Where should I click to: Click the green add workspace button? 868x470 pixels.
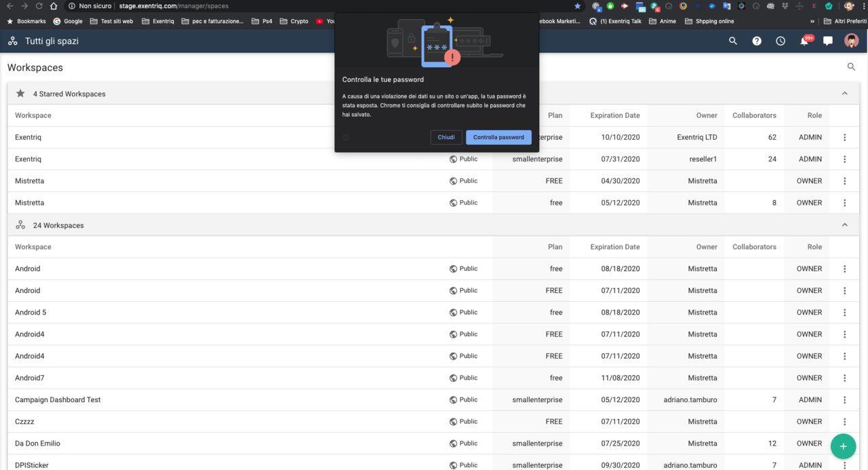point(843,446)
